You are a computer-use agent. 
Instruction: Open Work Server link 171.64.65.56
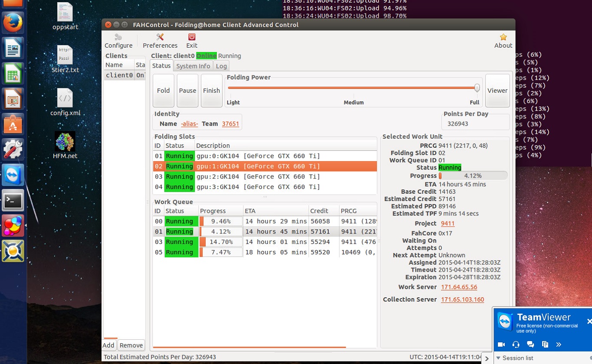459,287
